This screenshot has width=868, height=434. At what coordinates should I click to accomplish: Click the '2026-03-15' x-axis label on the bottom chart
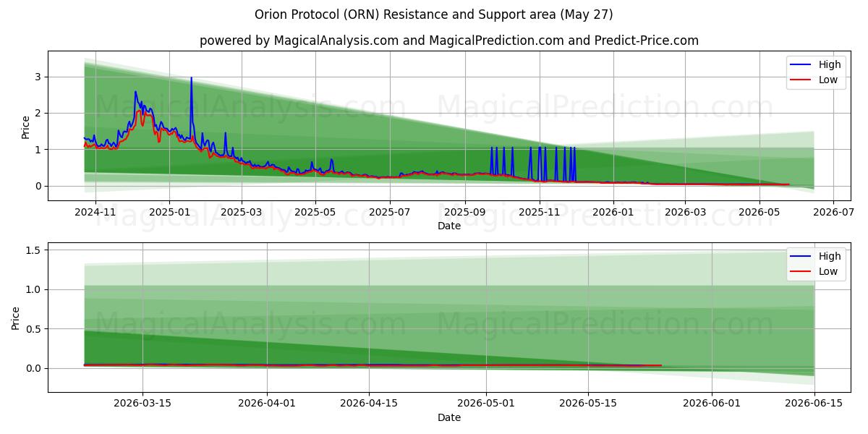(x=142, y=404)
